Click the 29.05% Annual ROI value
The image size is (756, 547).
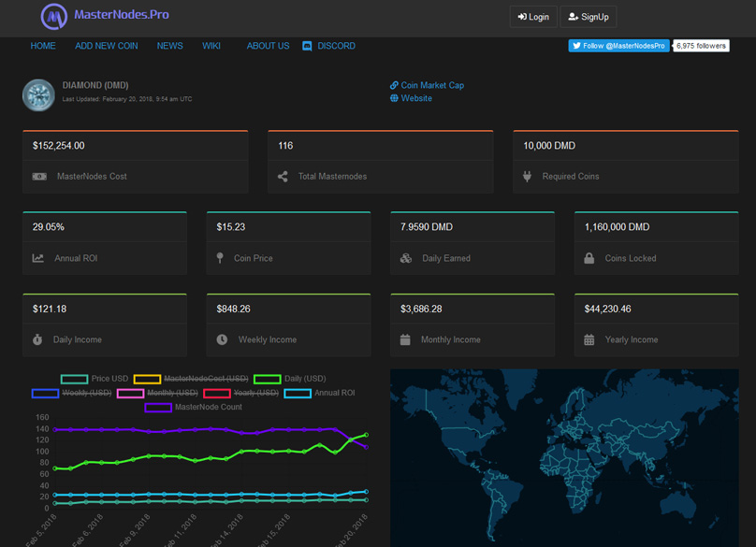pyautogui.click(x=49, y=227)
